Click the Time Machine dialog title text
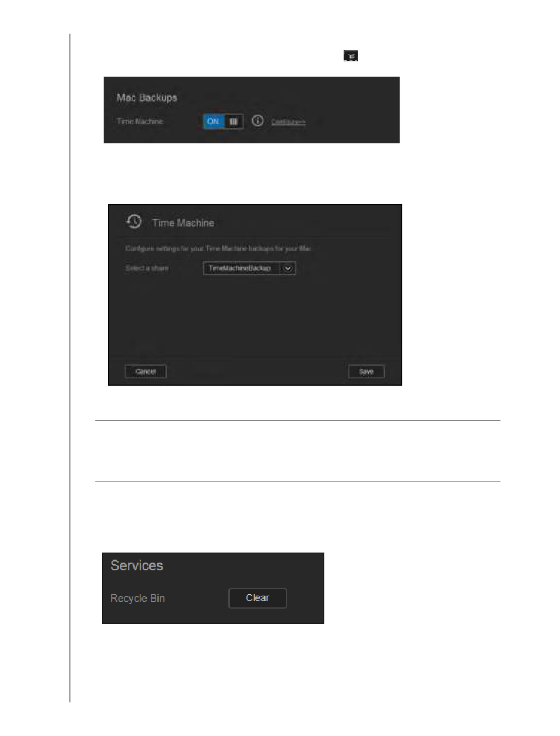 pyautogui.click(x=183, y=223)
